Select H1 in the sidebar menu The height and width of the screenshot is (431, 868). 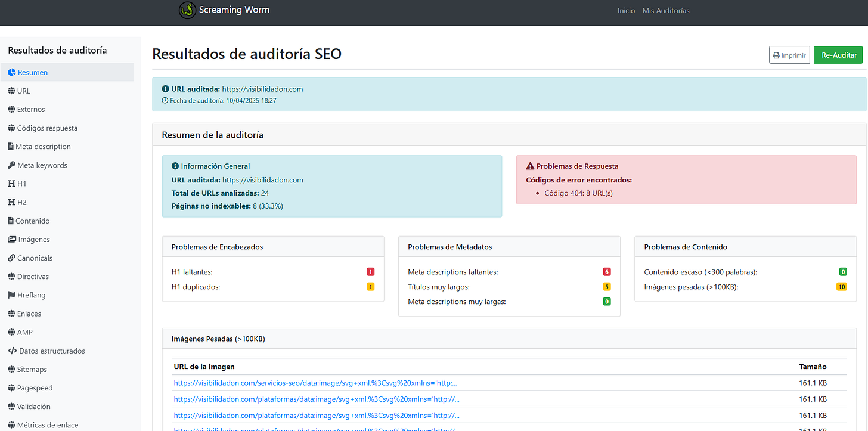tap(21, 184)
